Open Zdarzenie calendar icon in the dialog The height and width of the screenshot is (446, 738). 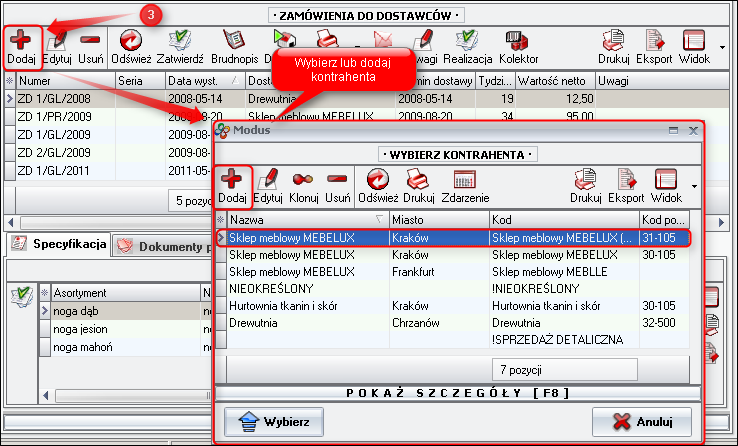[464, 185]
